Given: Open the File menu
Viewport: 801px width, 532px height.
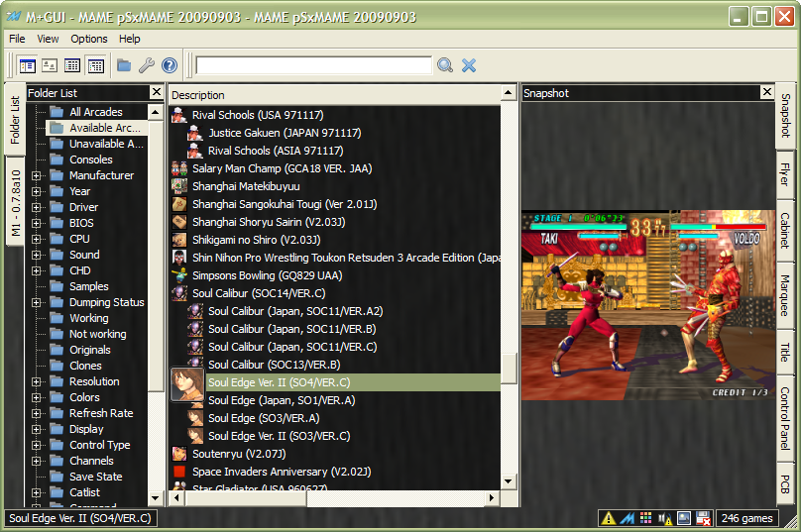Looking at the screenshot, I should [17, 39].
